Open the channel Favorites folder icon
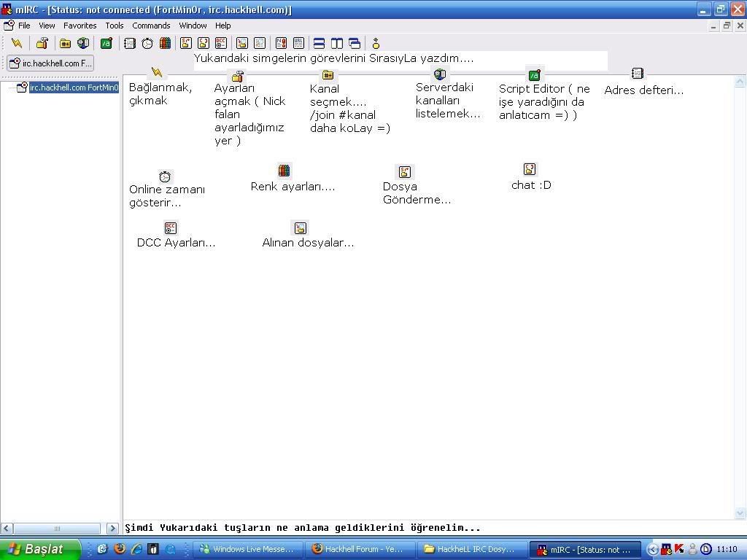747x560 pixels. (x=65, y=43)
